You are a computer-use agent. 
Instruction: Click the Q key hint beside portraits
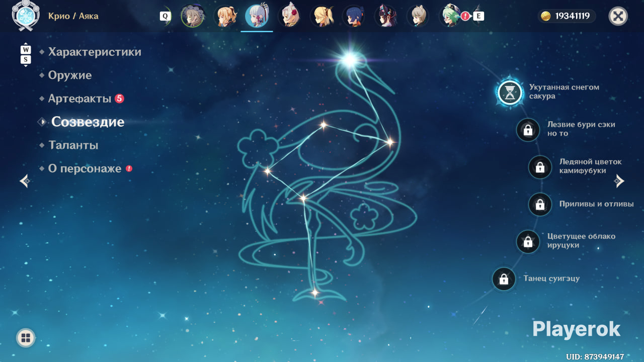point(165,16)
